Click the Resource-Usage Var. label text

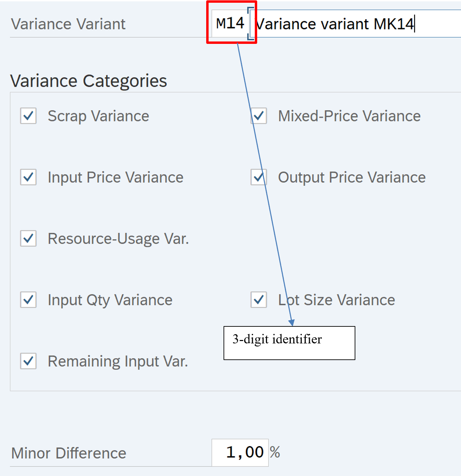(118, 238)
